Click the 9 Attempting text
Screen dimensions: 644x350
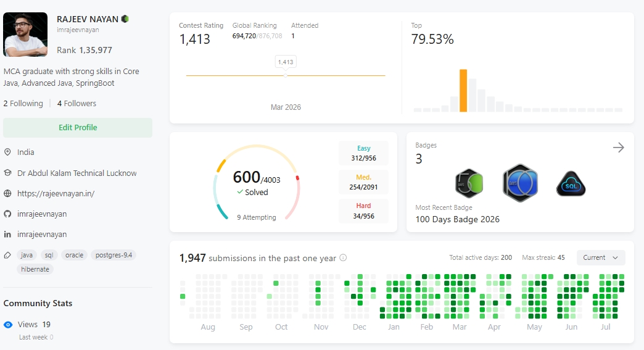coord(256,217)
